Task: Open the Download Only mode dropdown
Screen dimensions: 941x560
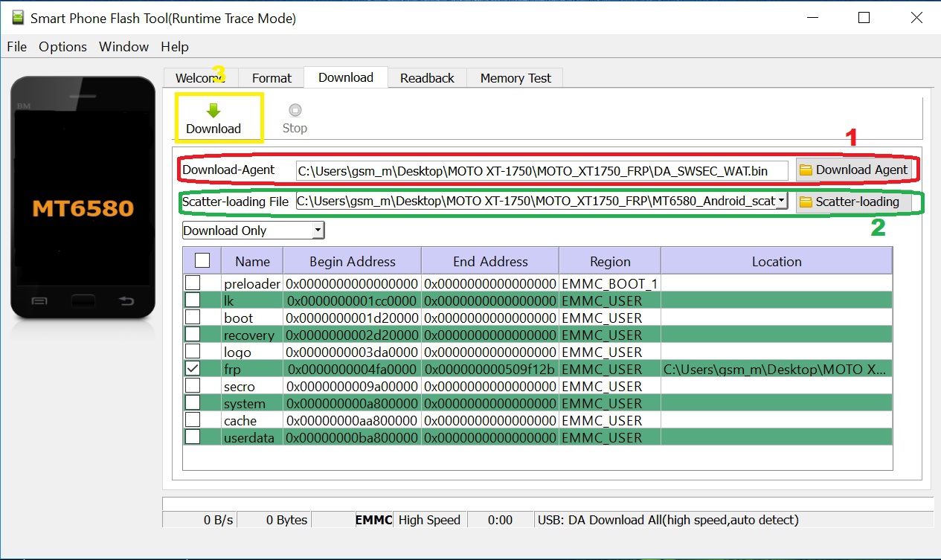Action: 318,231
